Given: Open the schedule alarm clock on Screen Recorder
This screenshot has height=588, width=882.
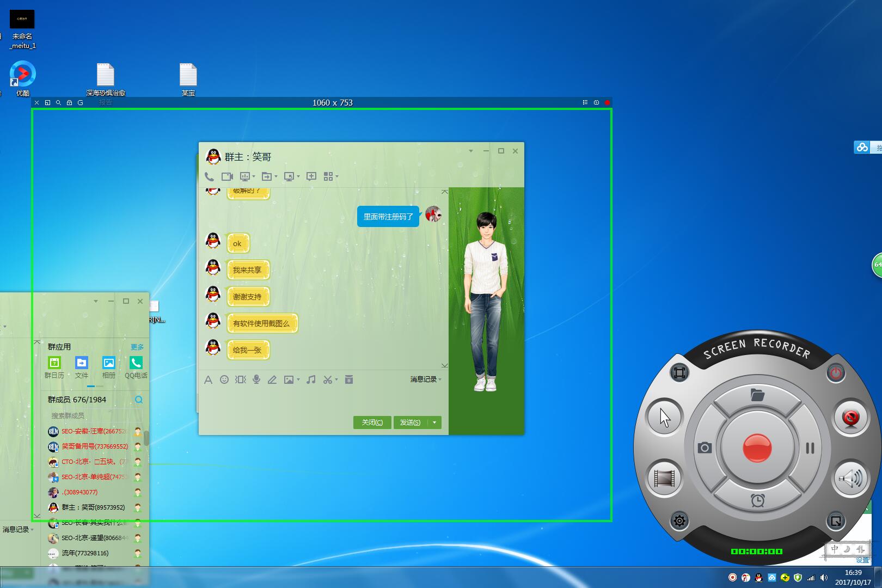Looking at the screenshot, I should tap(757, 500).
